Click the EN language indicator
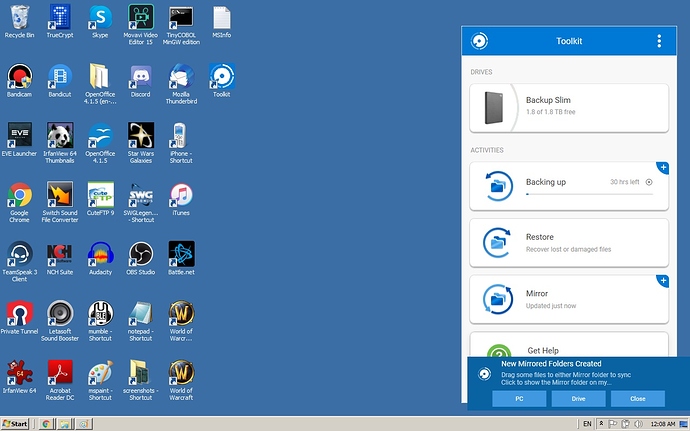Screen dimensions: 690x431 [587, 424]
